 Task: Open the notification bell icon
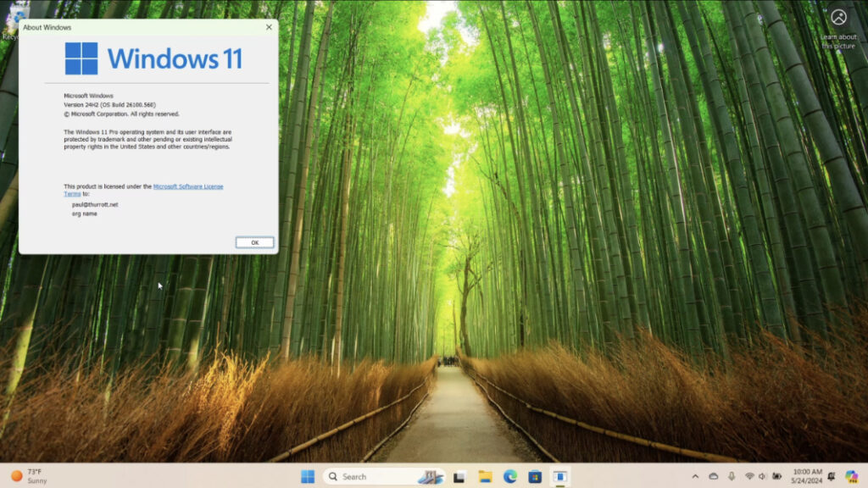(x=832, y=476)
